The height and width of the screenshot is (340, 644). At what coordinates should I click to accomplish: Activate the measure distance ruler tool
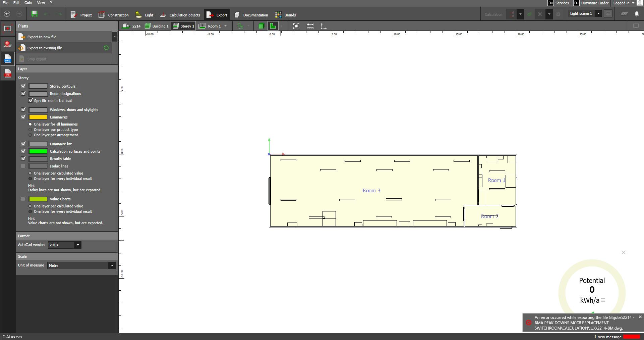(310, 26)
